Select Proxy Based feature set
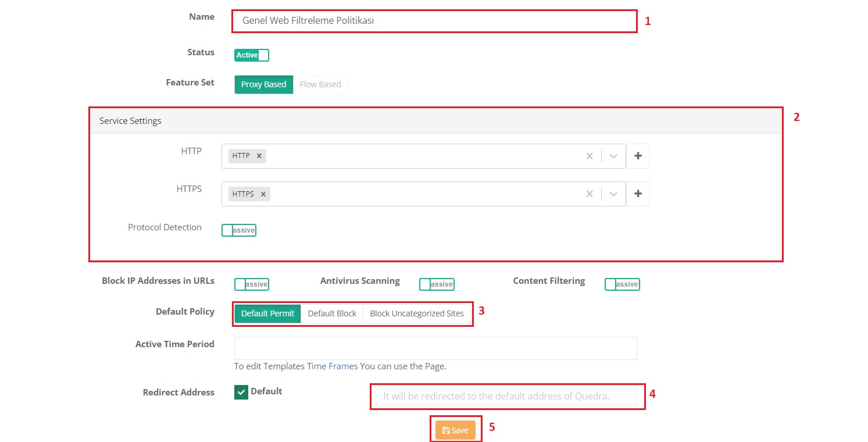Image resolution: width=868 pixels, height=442 pixels. tap(263, 84)
